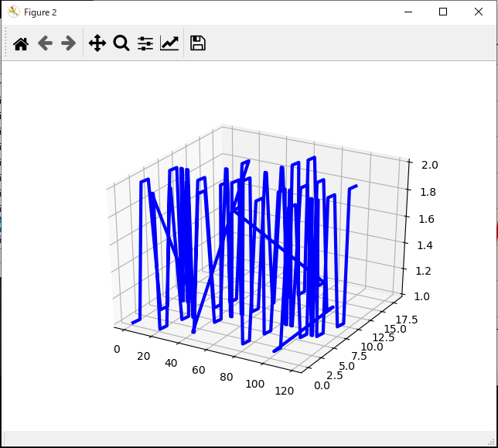Click the z-axis tick label 2.0
Image resolution: width=498 pixels, height=448 pixels.
point(430,166)
